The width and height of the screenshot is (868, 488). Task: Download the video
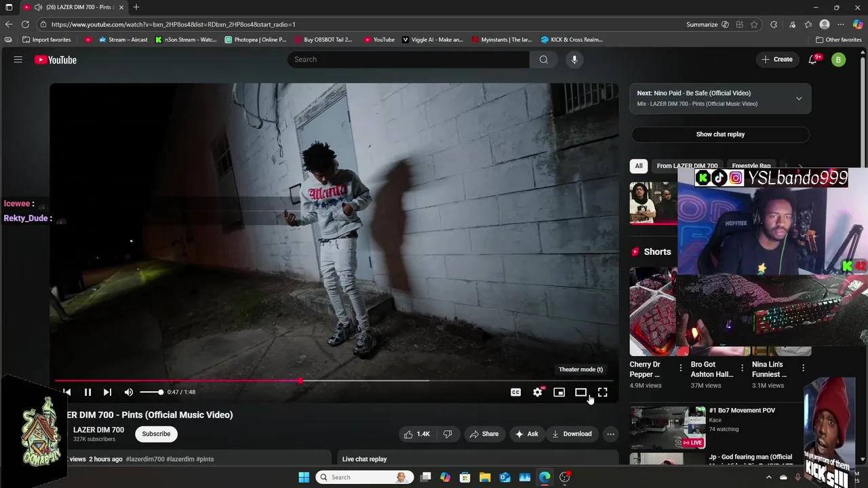tap(572, 434)
